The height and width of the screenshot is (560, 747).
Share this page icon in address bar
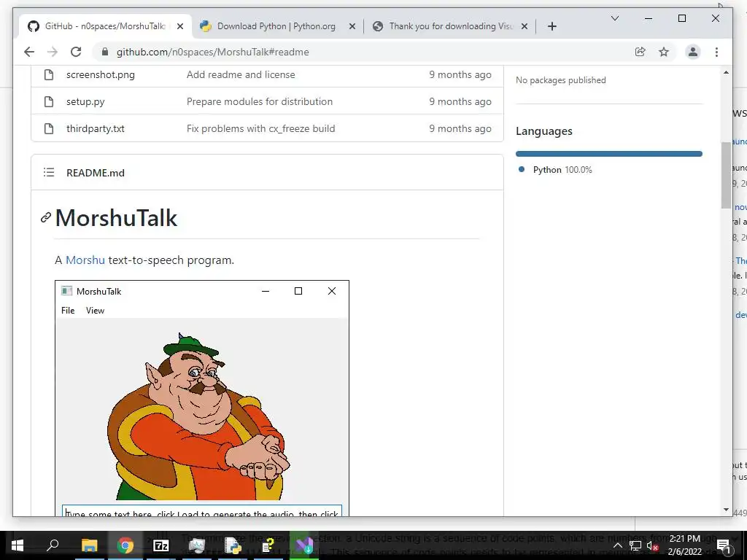pos(640,52)
